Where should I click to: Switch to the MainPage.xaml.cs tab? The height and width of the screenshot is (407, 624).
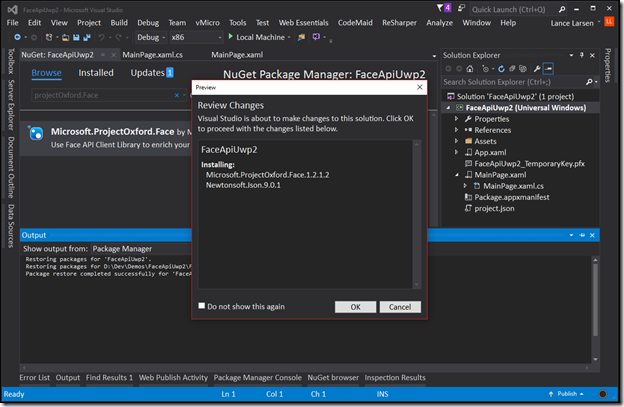(x=152, y=55)
